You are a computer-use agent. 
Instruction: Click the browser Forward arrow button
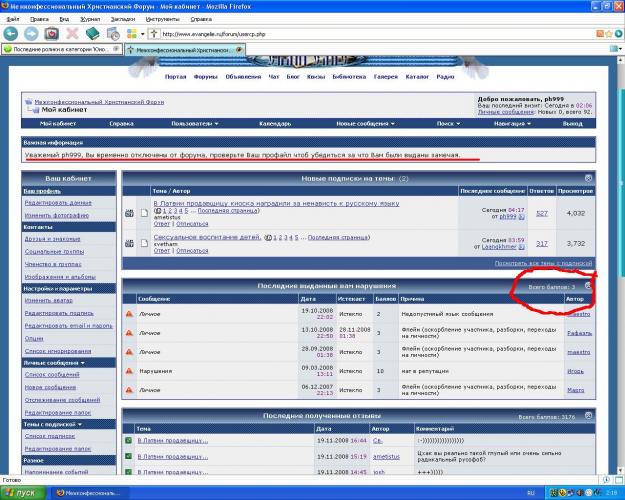pos(31,33)
